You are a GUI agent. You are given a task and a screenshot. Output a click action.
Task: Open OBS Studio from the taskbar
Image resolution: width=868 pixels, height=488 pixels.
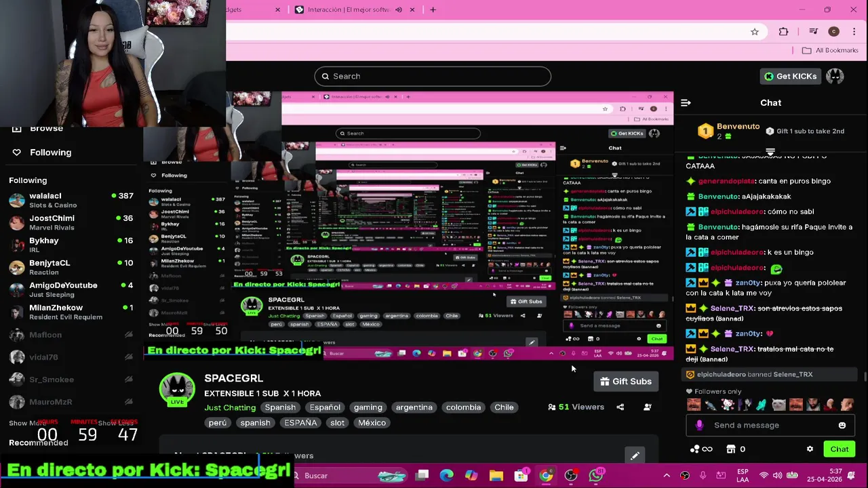click(x=571, y=475)
